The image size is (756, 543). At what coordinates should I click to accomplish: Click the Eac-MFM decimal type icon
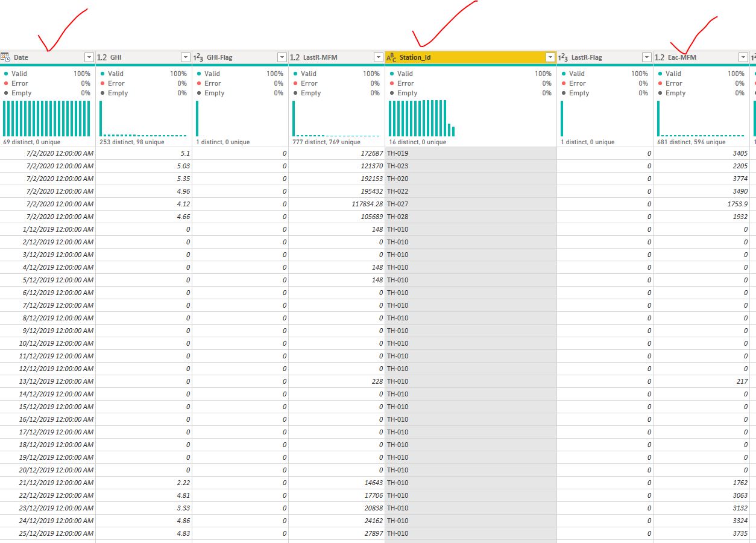(660, 57)
